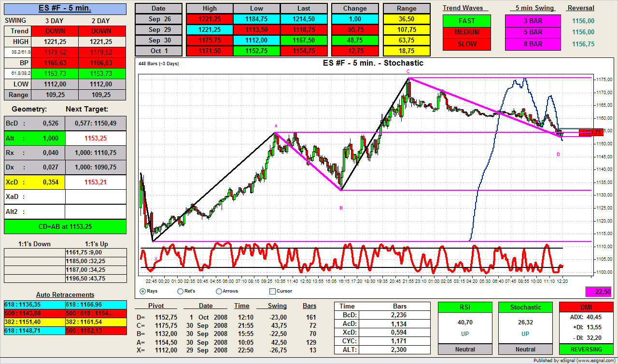Choose the Arrows radio button
Image resolution: width=618 pixels, height=364 pixels.
tap(219, 291)
